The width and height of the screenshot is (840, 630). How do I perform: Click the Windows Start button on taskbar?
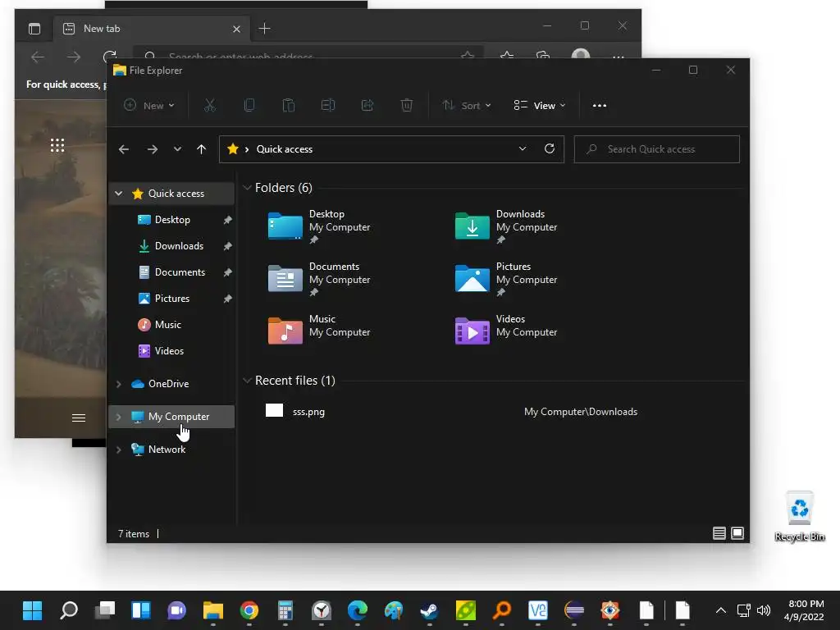(32, 610)
